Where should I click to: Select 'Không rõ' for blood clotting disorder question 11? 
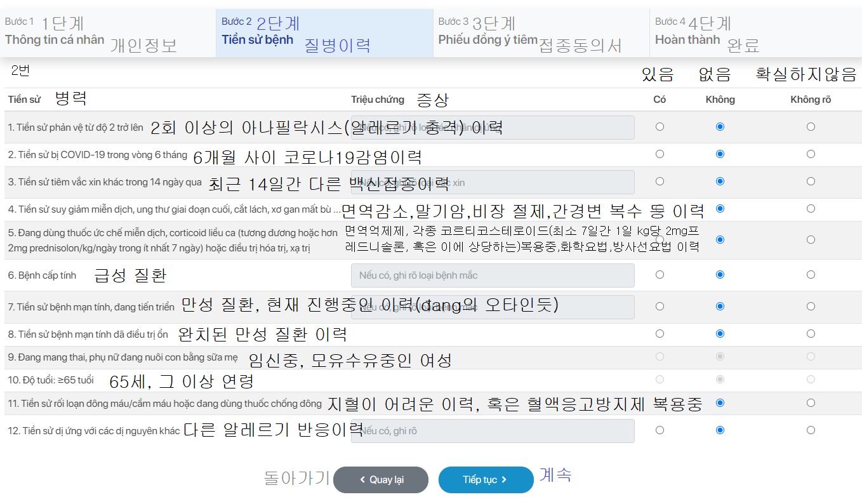coord(811,402)
